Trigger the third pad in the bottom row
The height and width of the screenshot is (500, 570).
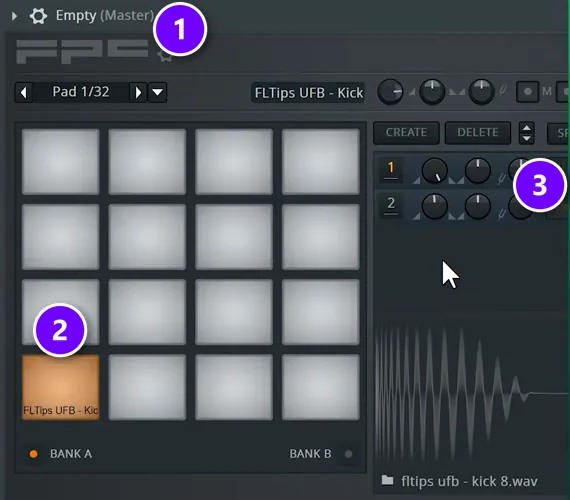pyautogui.click(x=234, y=388)
